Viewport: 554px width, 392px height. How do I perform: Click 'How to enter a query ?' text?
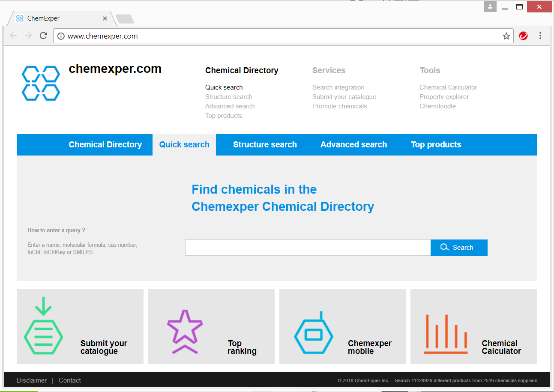coord(56,230)
